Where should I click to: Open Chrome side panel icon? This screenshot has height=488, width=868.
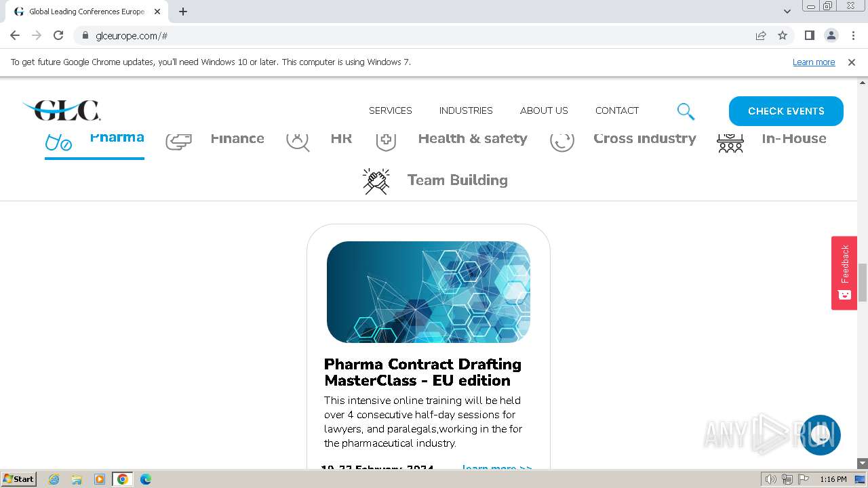[x=809, y=35]
